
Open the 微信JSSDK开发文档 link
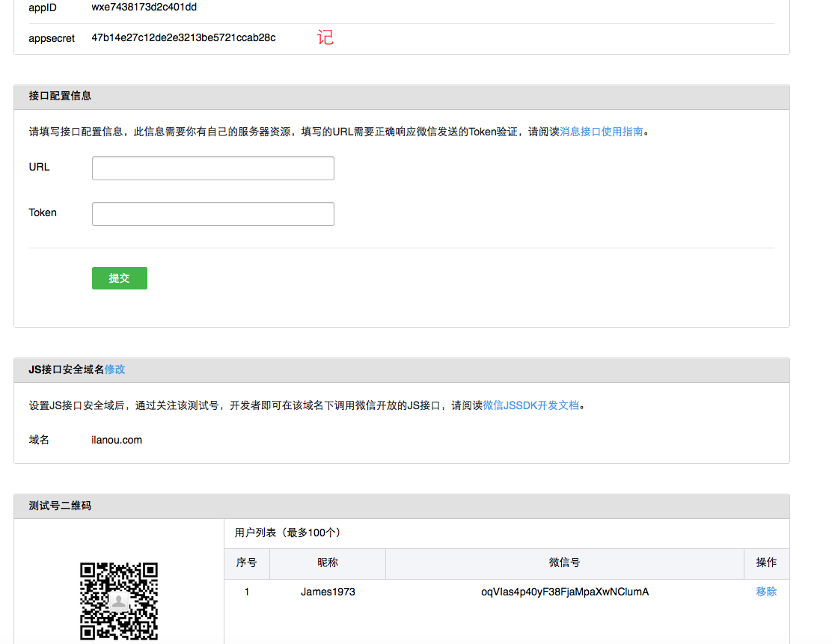[531, 405]
